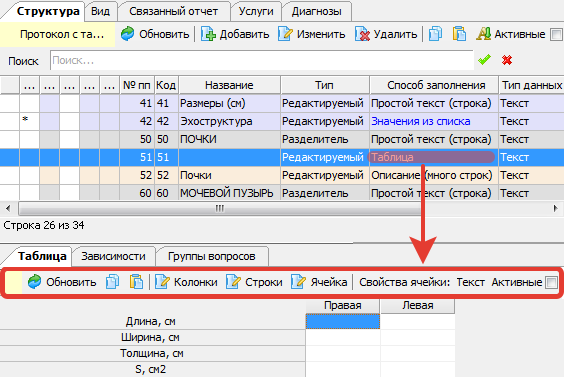Click the Активные icon in upper toolbar
The image size is (564, 377).
tap(484, 34)
